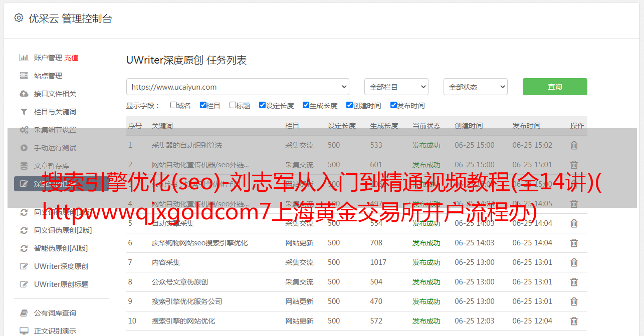Click the monitor icon for 正文识别演示
Screen dimensions: 644x336
(x=24, y=331)
